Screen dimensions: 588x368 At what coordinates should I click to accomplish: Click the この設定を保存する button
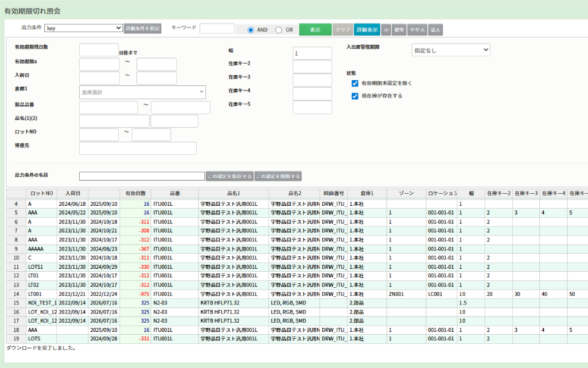(229, 177)
